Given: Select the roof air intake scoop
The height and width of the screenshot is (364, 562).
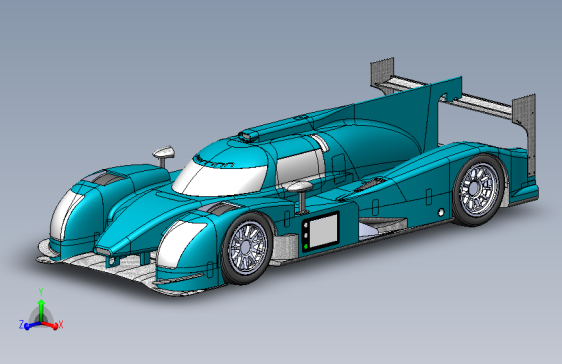Looking at the screenshot, I should (x=250, y=135).
